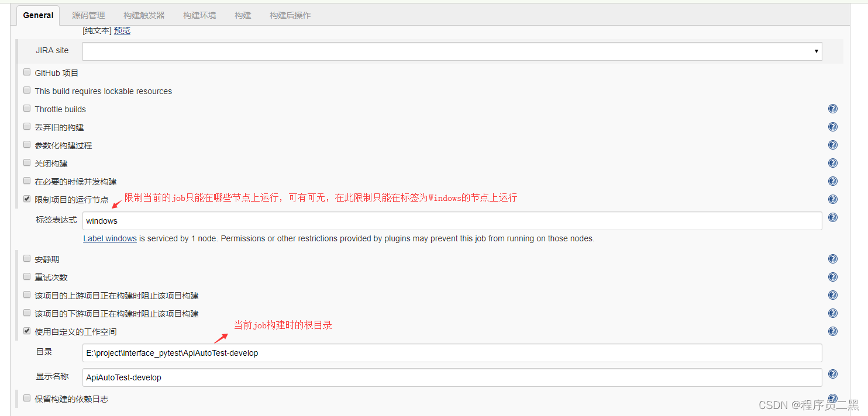Switch to the 构建触发器 tab
Screen dimensions: 868x416
tap(144, 15)
